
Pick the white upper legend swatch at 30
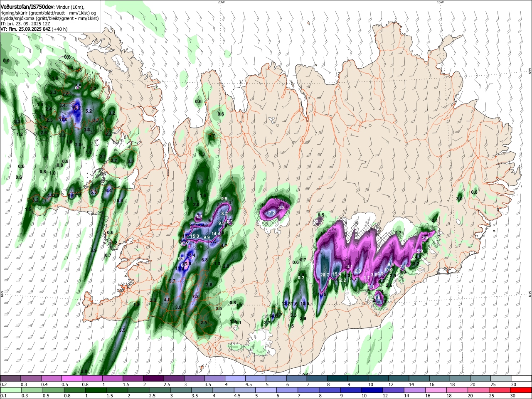pos(521,378)
